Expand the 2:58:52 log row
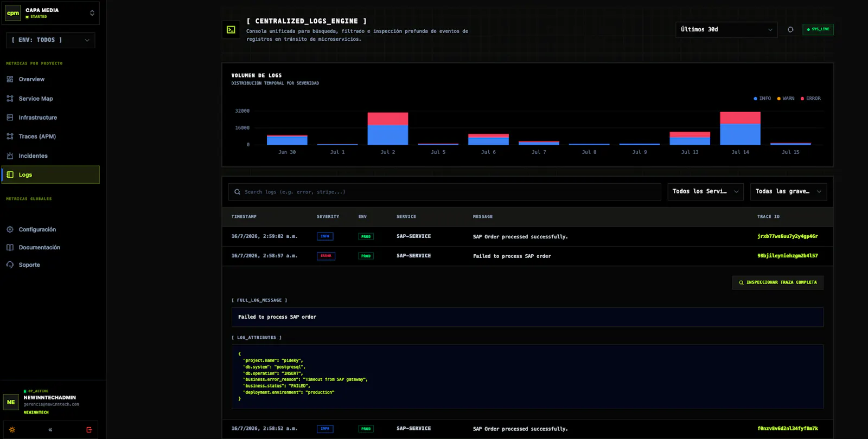The width and height of the screenshot is (868, 439). [527, 429]
